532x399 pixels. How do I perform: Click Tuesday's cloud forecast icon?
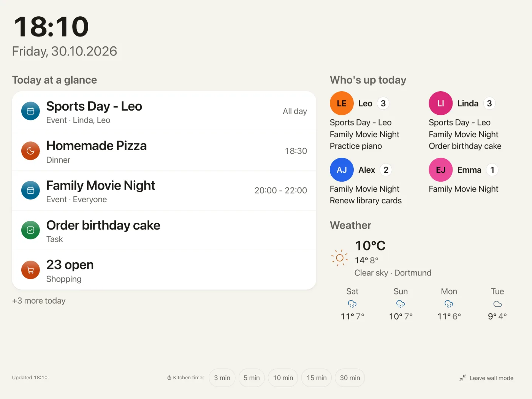(x=497, y=304)
